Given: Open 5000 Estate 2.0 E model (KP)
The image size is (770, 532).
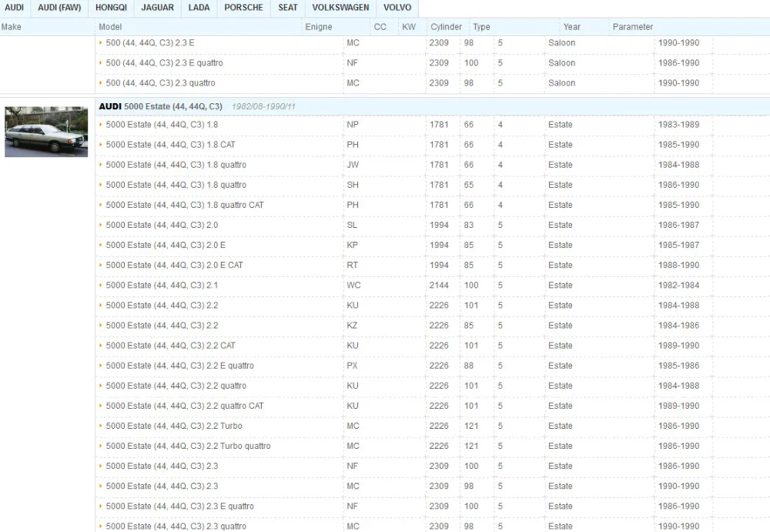Looking at the screenshot, I should (166, 245).
